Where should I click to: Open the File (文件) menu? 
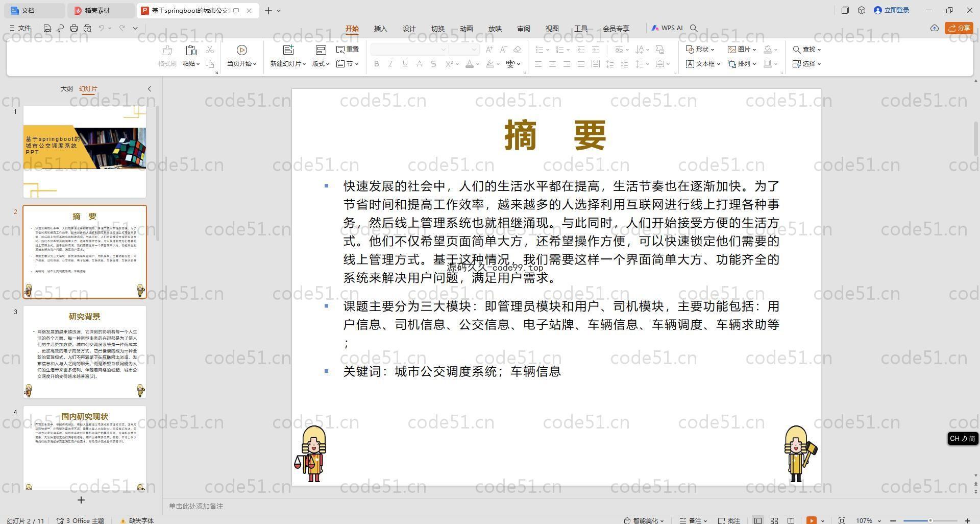coord(20,28)
